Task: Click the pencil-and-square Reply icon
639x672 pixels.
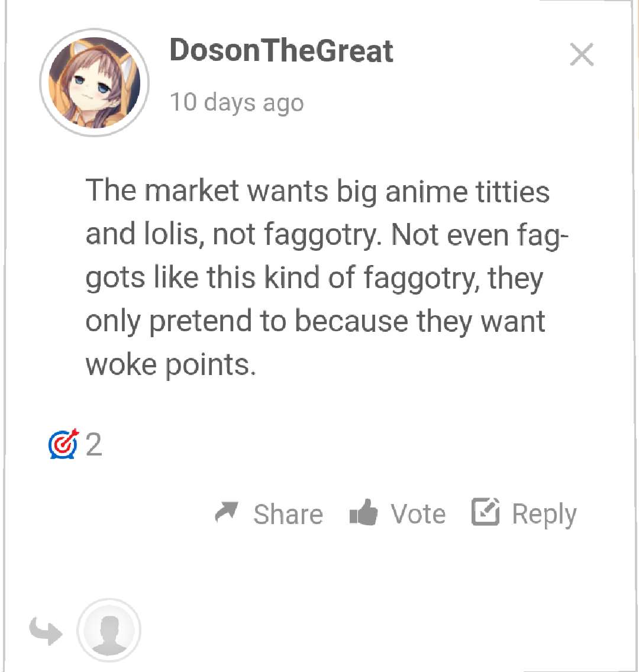Action: pos(486,511)
